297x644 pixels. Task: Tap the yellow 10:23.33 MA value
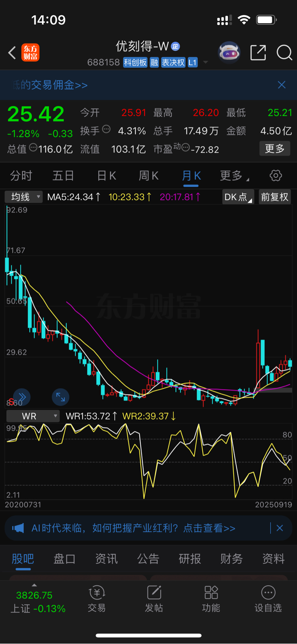tap(130, 197)
